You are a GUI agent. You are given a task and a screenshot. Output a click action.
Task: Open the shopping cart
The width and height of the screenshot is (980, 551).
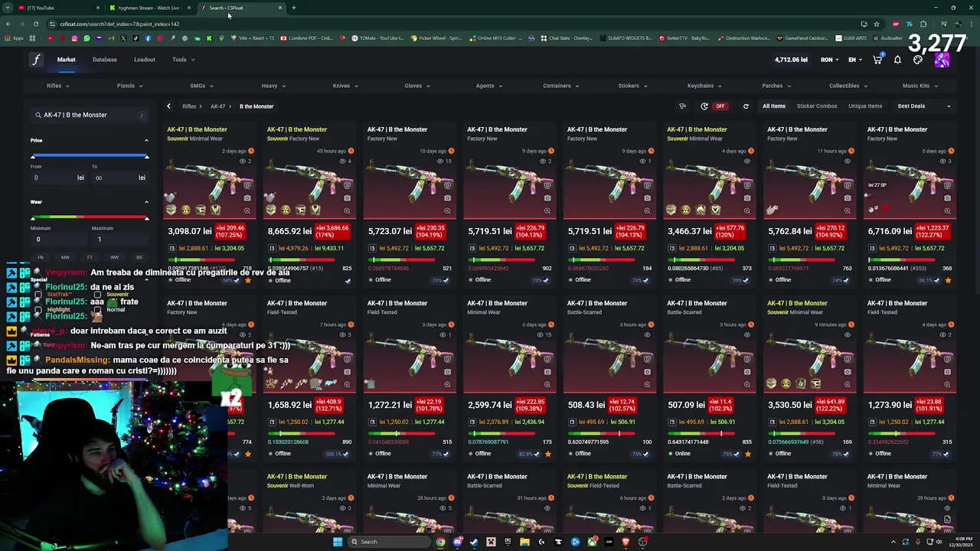877,60
